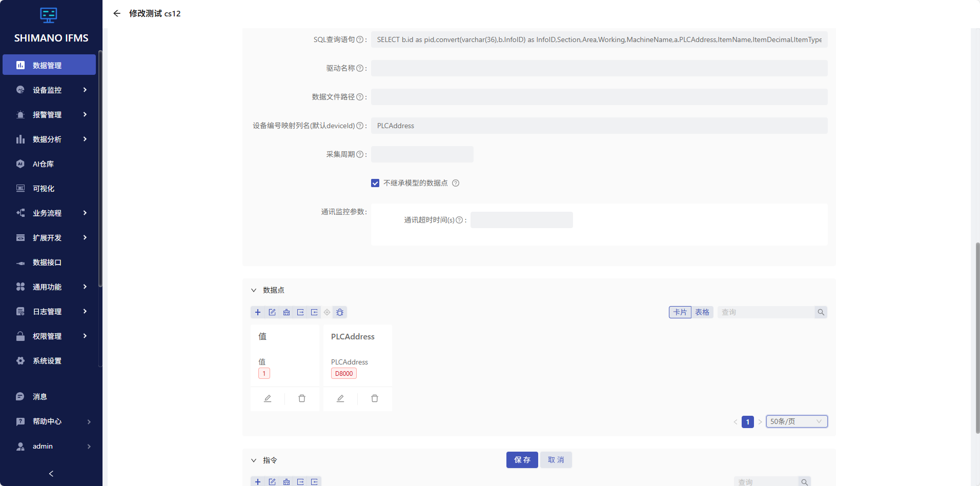The image size is (980, 486).
Task: Collapse the 指令 section
Action: point(254,460)
